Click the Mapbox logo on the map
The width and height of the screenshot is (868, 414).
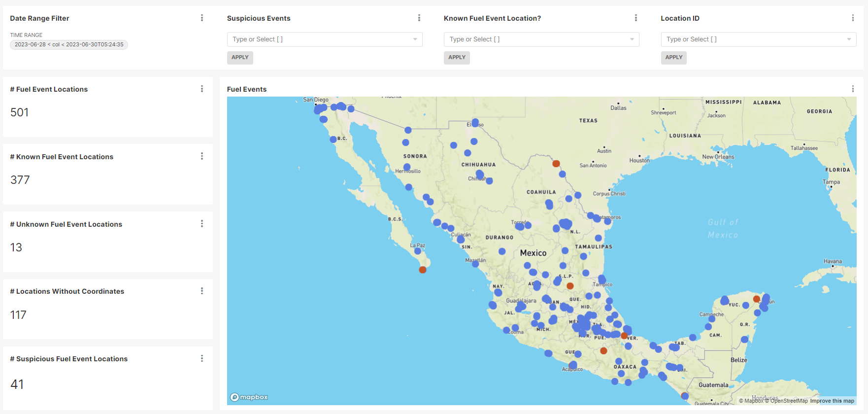(x=249, y=397)
